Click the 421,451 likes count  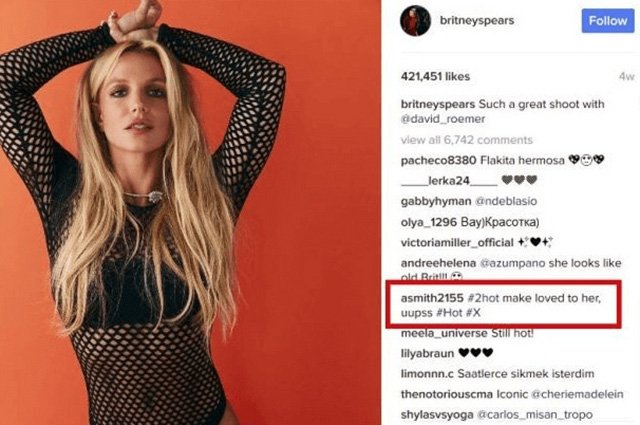coord(435,76)
